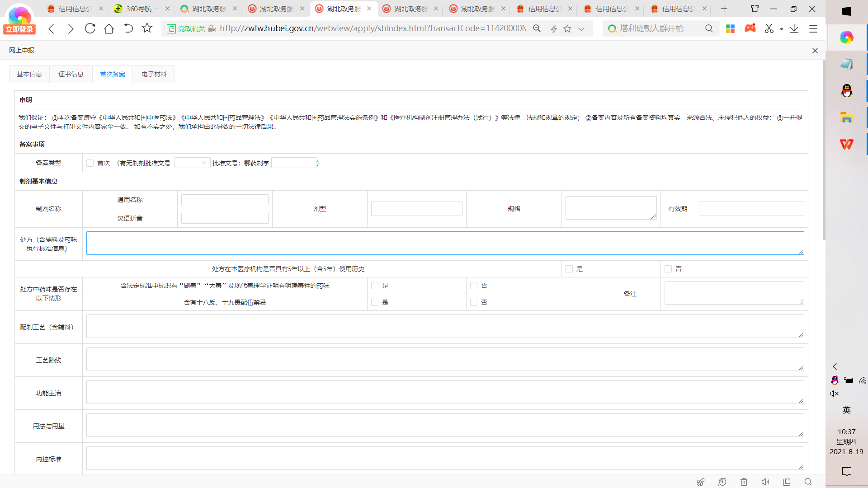Open the scissors screenshot tool
This screenshot has width=868, height=488.
pos(769,28)
